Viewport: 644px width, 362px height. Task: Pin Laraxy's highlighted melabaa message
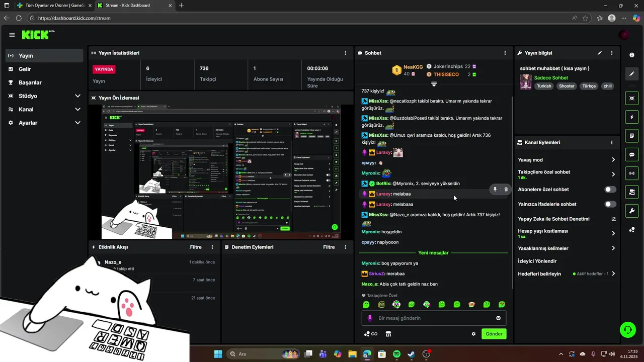[495, 190]
